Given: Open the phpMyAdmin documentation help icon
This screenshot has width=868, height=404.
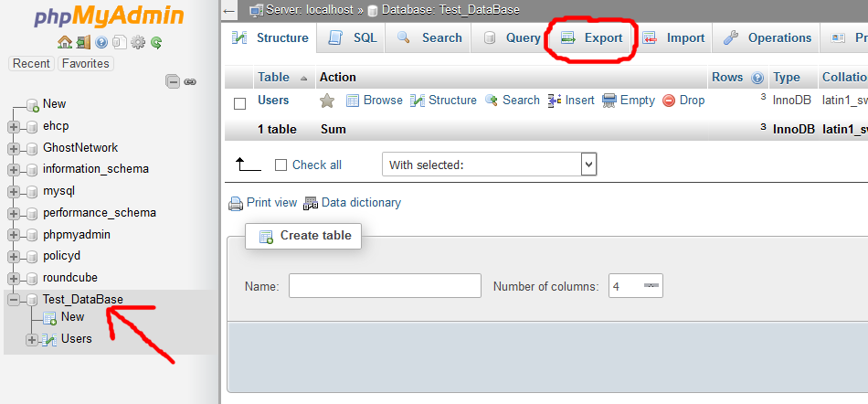Looking at the screenshot, I should point(101,42).
